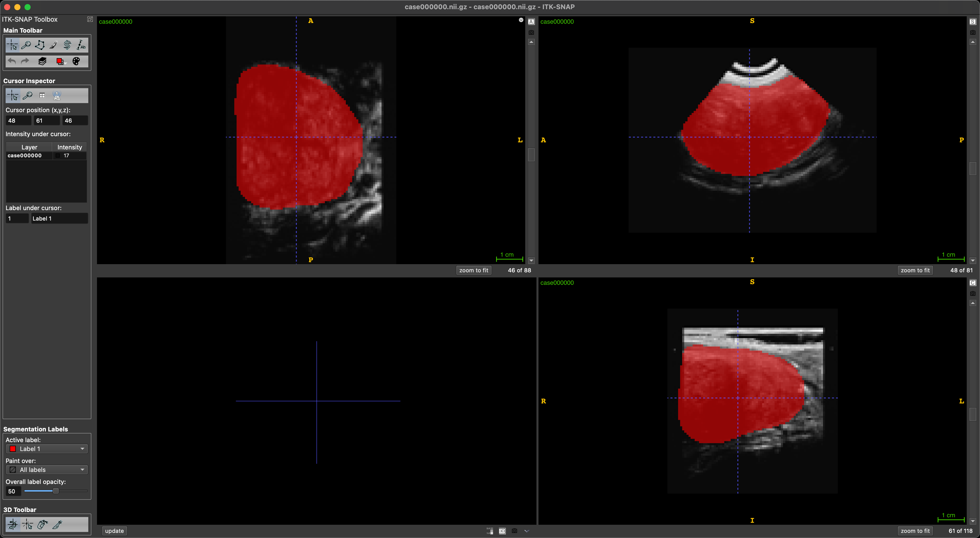Select the Paintbrush tool
Screen dimensions: 980x538
53,45
